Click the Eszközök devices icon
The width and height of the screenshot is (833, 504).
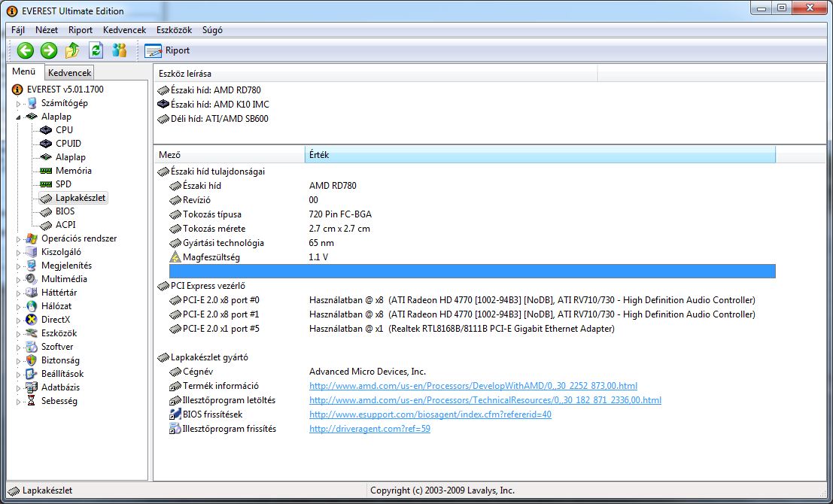(x=32, y=333)
